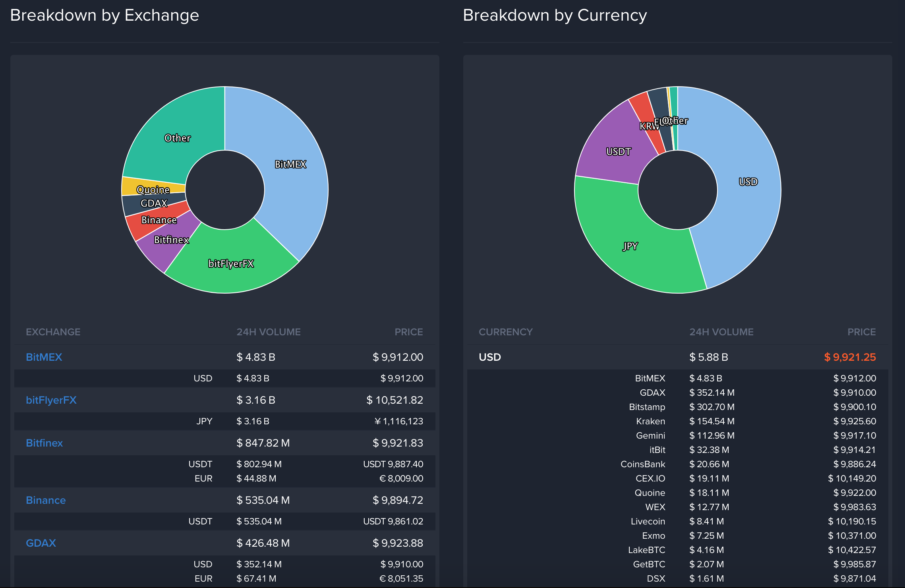Click the Breakdown by Currency heading
This screenshot has width=905, height=588.
(x=555, y=15)
